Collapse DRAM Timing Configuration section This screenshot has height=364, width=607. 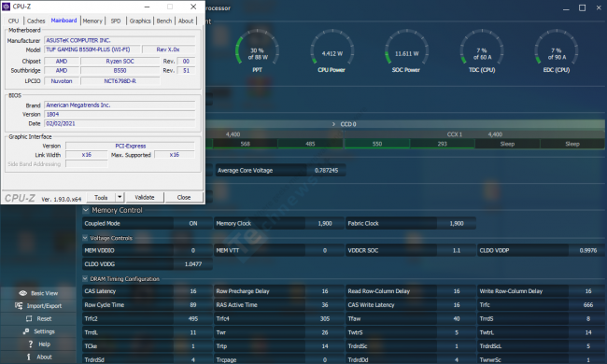point(85,278)
